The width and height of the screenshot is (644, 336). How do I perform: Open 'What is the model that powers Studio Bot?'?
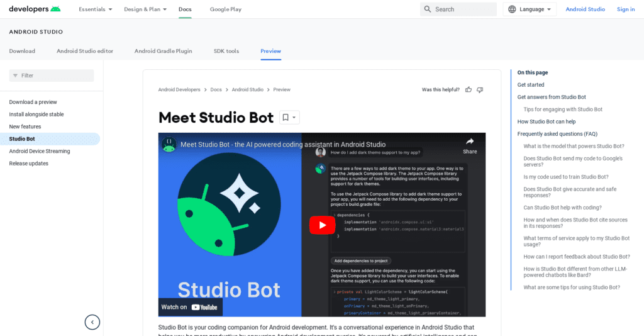click(x=574, y=146)
